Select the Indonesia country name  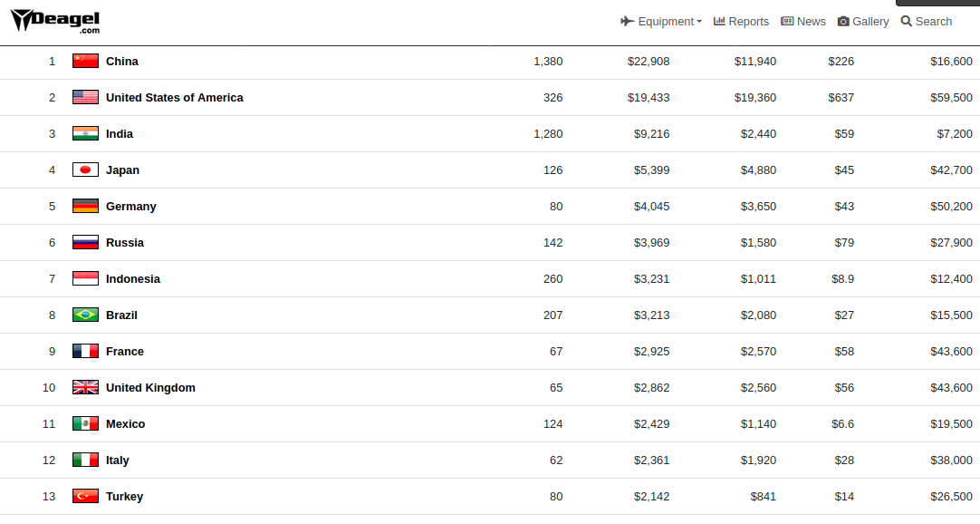[x=133, y=278]
